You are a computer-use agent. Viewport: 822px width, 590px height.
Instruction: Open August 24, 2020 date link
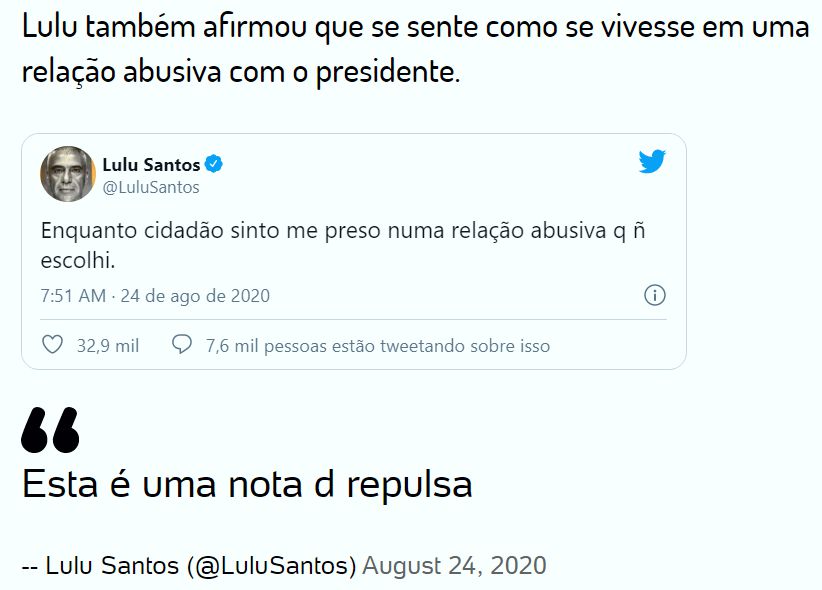tap(454, 565)
